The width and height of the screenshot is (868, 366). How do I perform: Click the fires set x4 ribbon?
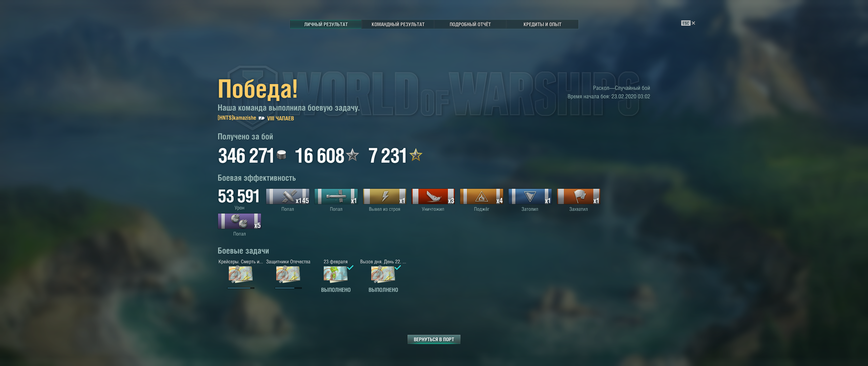point(481,197)
